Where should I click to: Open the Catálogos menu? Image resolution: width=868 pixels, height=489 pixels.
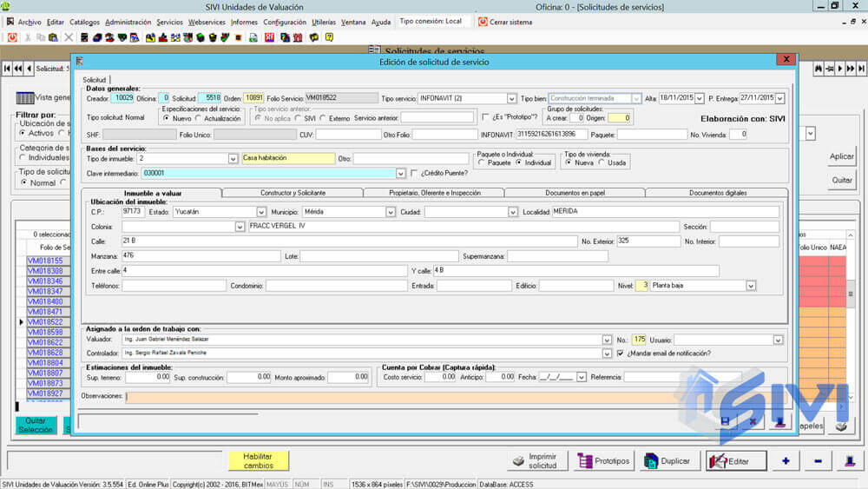click(85, 23)
